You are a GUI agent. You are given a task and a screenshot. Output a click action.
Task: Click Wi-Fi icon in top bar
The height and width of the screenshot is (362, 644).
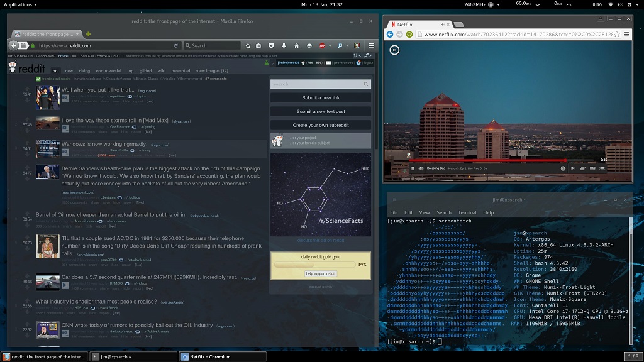tap(610, 4)
